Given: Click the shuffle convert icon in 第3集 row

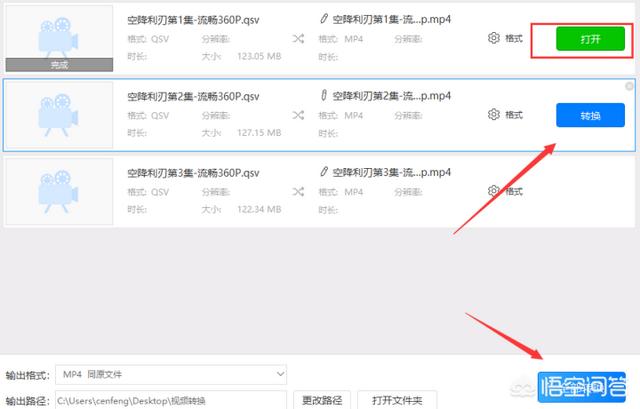Looking at the screenshot, I should pos(298,191).
